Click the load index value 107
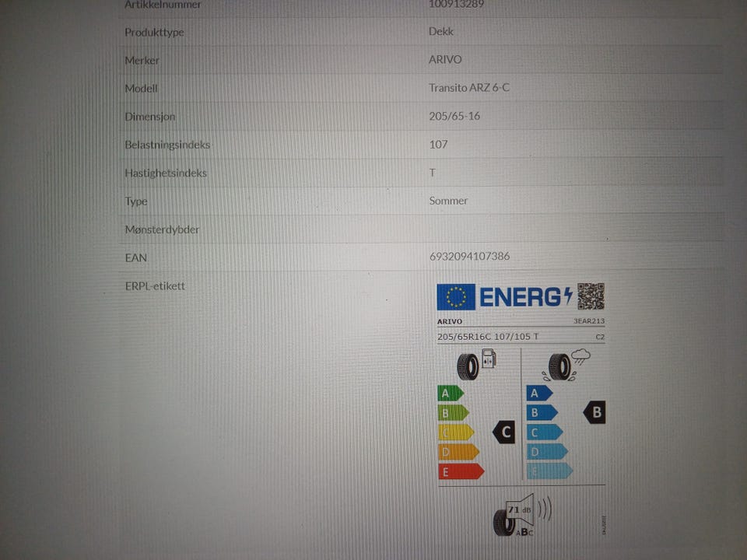747x560 pixels. point(438,145)
